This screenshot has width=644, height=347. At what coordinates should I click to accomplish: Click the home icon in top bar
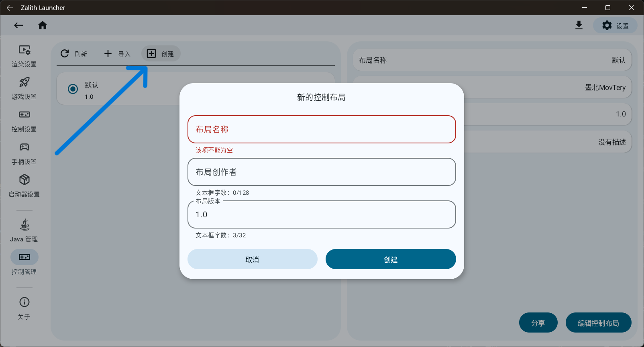[43, 26]
